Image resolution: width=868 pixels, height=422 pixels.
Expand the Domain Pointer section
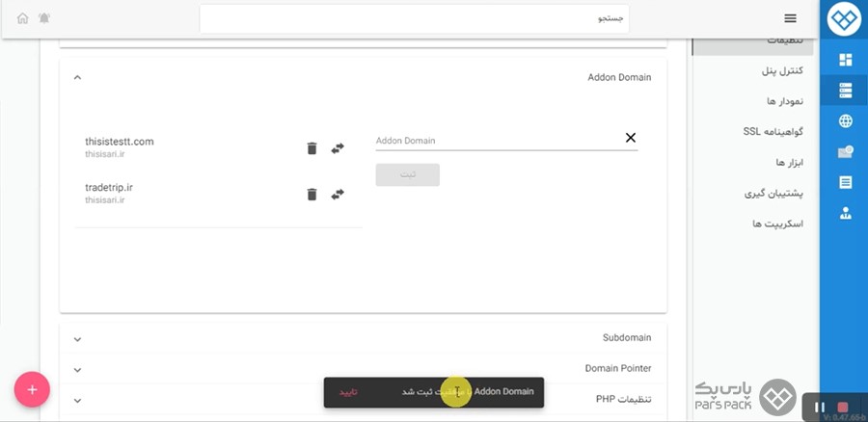(77, 370)
